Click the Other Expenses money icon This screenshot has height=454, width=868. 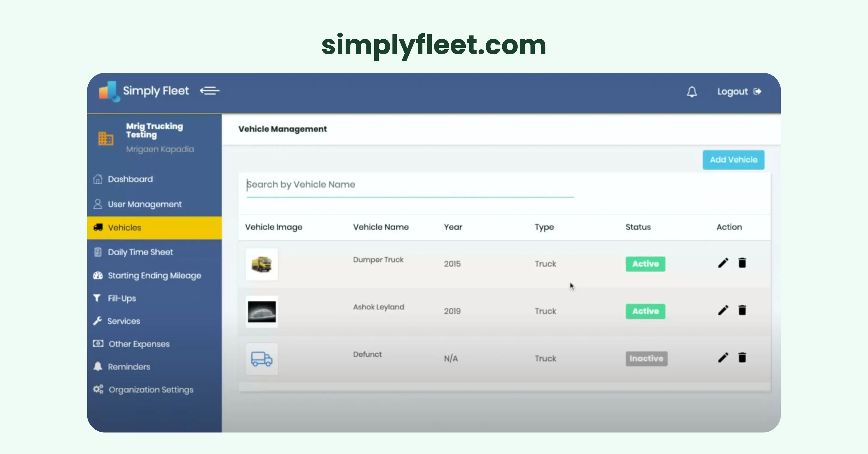point(98,343)
